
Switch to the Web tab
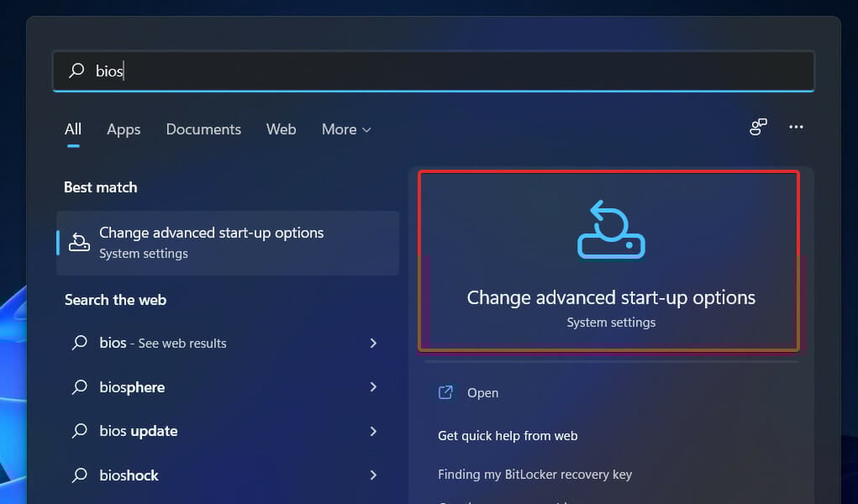point(281,129)
